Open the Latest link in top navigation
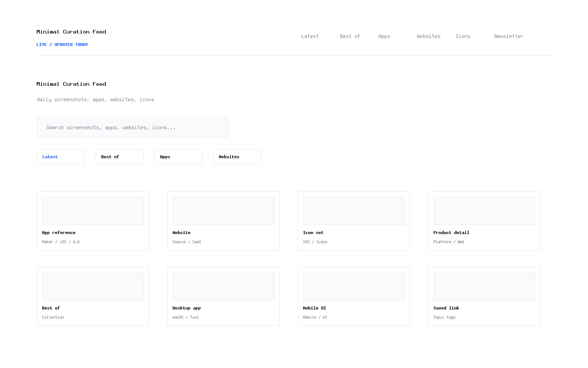This screenshot has height=368, width=588. click(310, 36)
